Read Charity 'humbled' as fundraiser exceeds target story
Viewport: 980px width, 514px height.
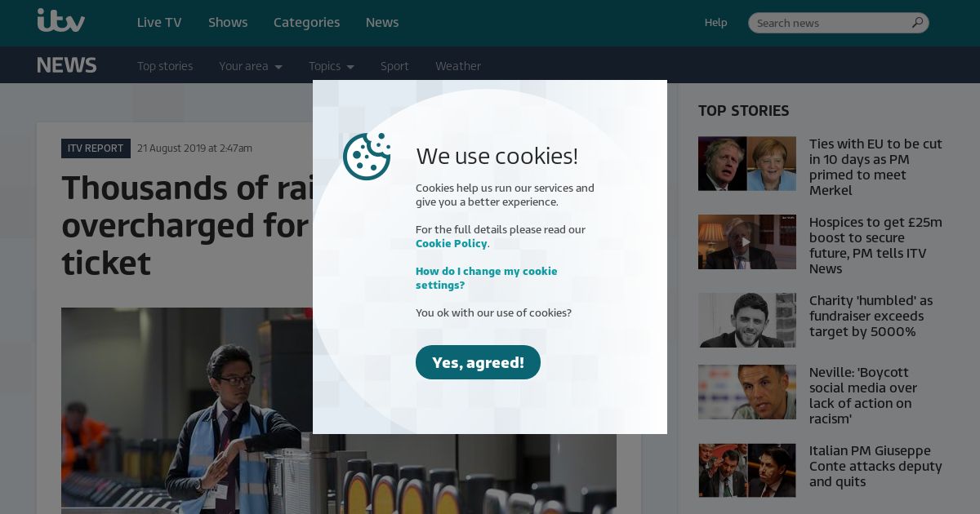click(x=871, y=316)
